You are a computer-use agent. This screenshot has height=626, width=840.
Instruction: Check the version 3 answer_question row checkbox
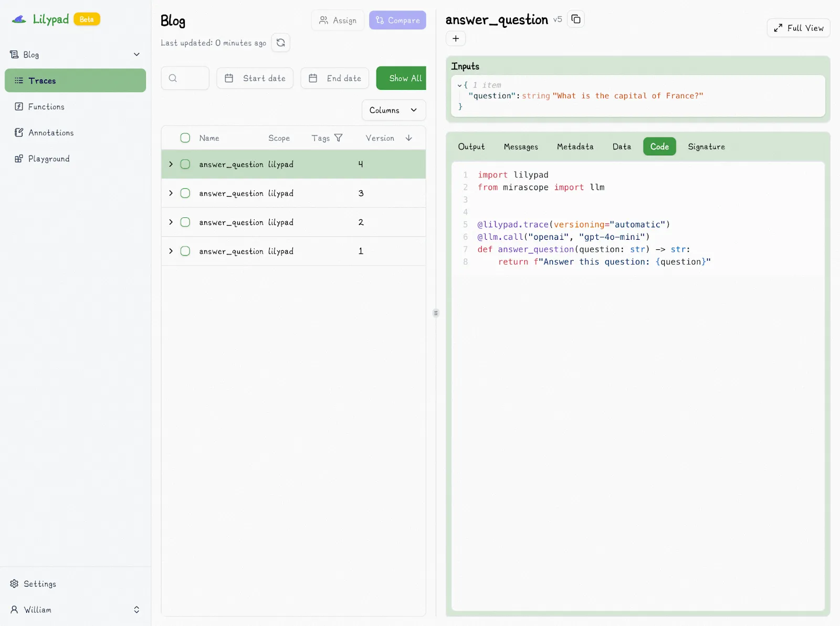185,193
